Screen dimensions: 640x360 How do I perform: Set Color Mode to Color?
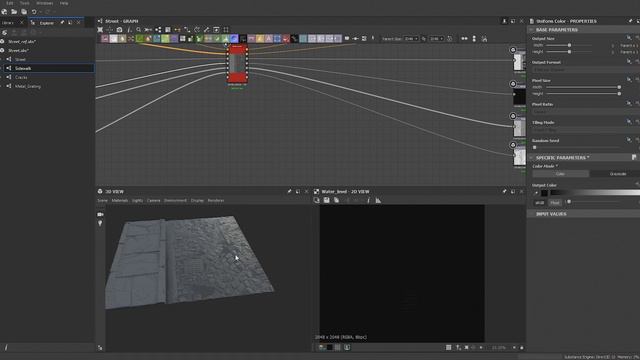point(560,174)
